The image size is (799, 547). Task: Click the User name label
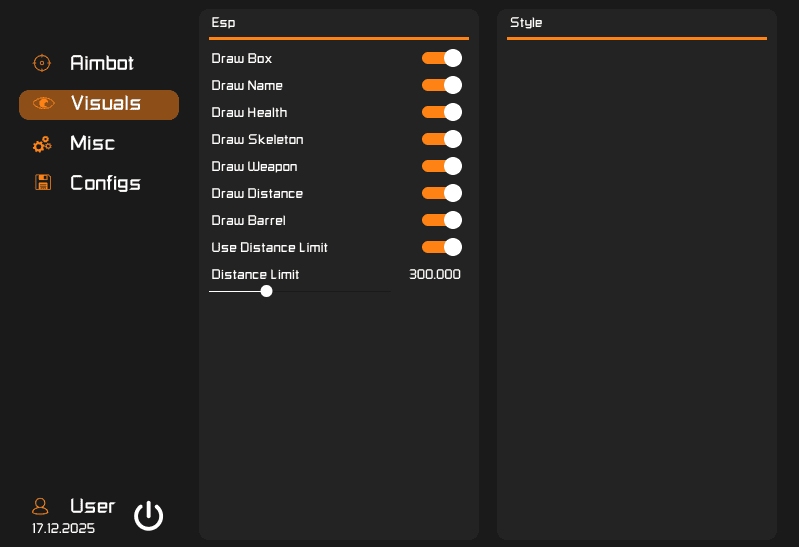pyautogui.click(x=92, y=506)
